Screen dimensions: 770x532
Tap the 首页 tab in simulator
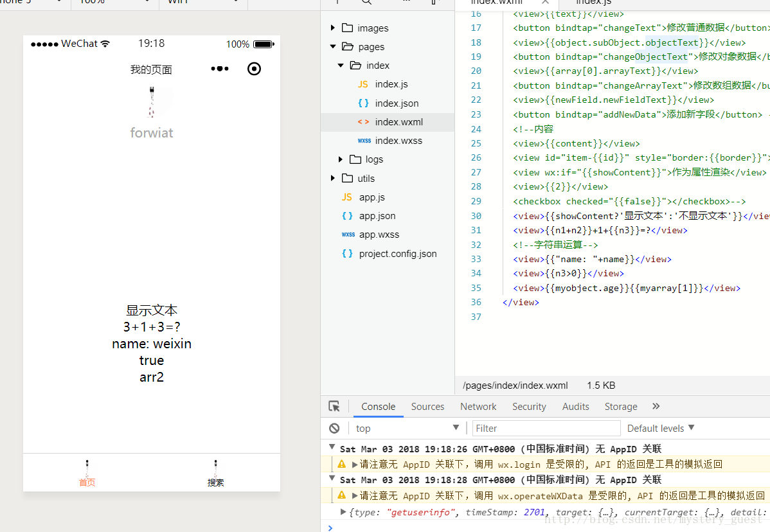click(87, 473)
